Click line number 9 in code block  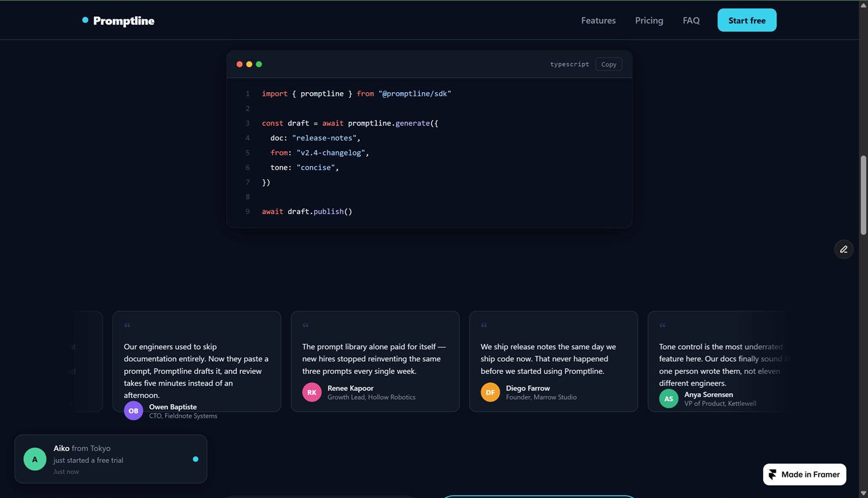click(247, 212)
